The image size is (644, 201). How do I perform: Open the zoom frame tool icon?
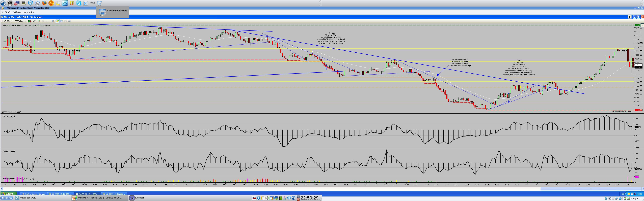[x=53, y=21]
